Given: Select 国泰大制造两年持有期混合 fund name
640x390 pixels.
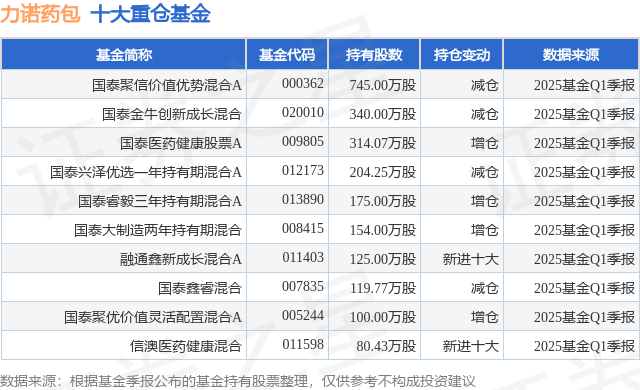Looking at the screenshot, I should click(158, 230).
